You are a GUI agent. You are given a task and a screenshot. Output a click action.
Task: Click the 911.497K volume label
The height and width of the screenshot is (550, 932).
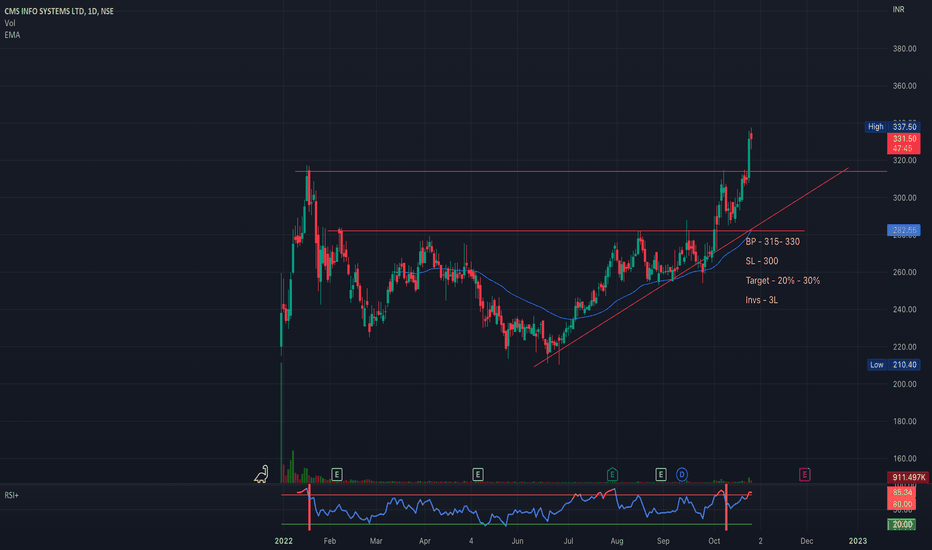click(x=908, y=477)
